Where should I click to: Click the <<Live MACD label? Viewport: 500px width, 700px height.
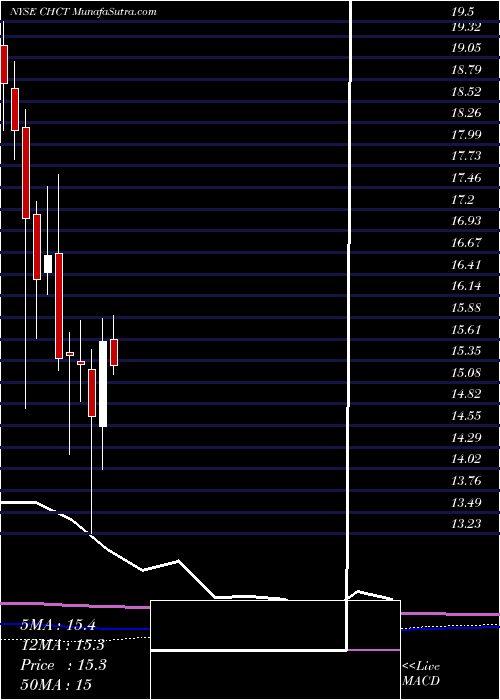(421, 674)
